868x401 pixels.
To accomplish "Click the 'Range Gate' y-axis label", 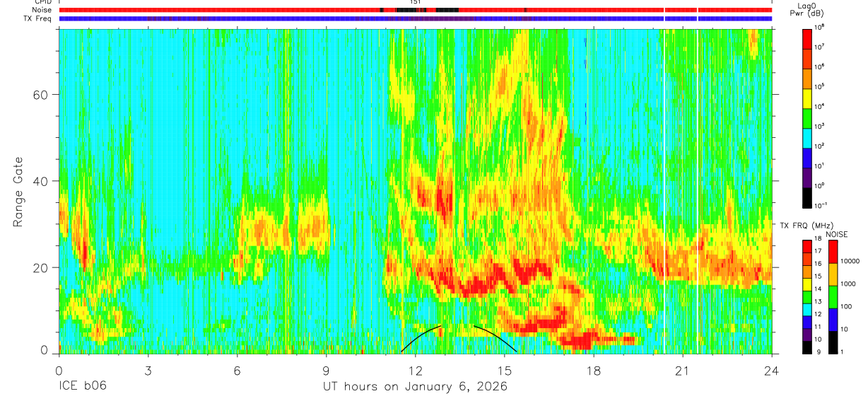I will [17, 192].
